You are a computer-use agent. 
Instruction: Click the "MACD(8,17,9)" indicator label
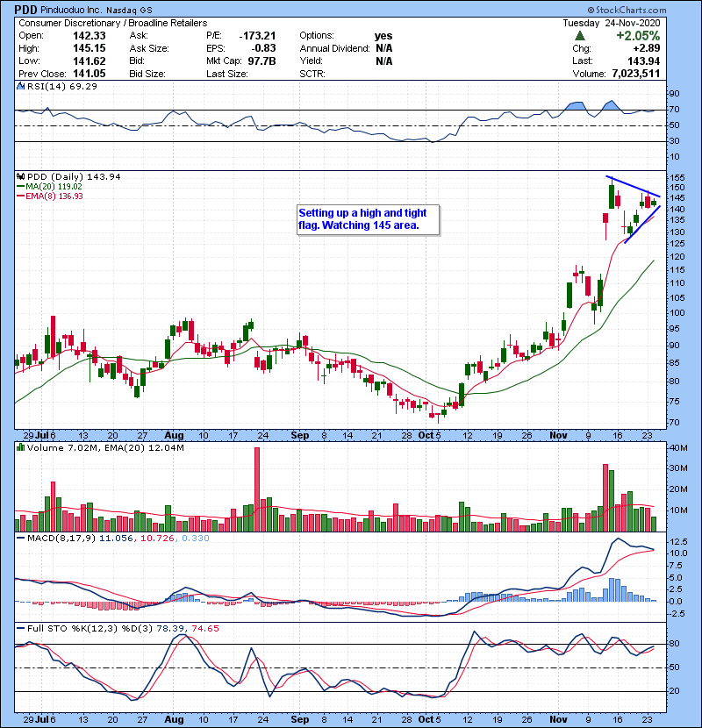[x=61, y=539]
